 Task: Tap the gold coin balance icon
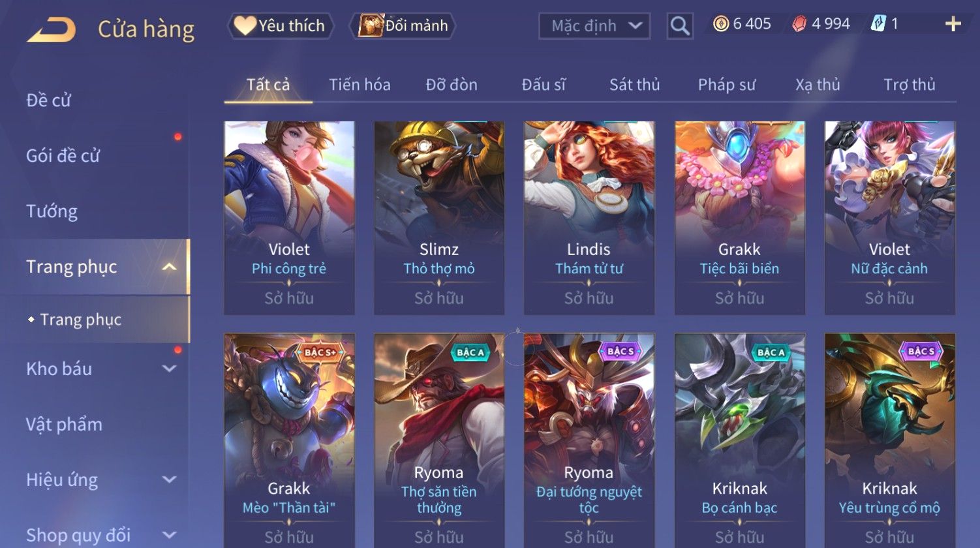pos(721,24)
